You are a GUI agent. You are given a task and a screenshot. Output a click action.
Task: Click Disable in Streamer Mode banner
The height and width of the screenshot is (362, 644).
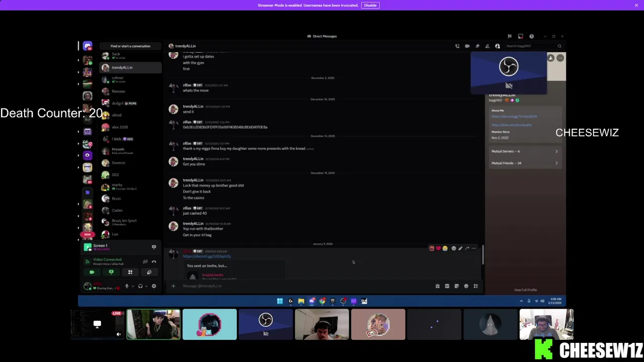tap(370, 5)
